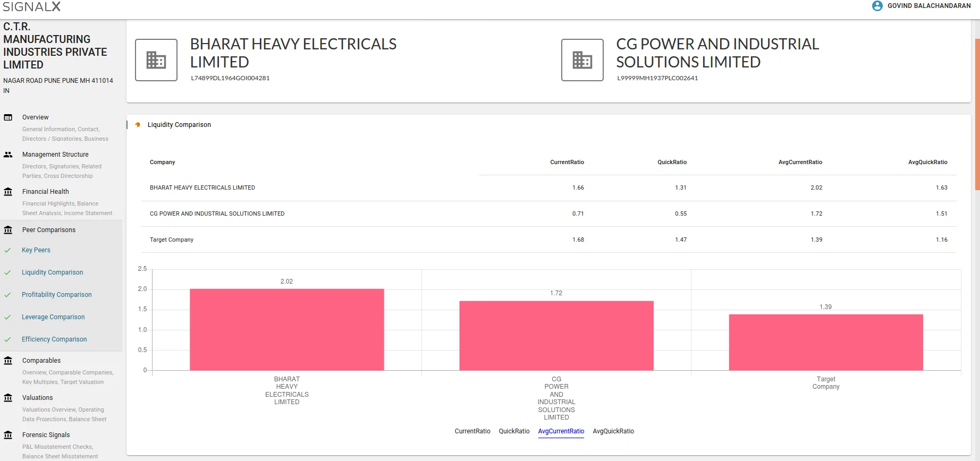Viewport: 980px width, 461px height.
Task: Click BHARAT HEAVY ELECTRICALS LIMITED table row
Action: pyautogui.click(x=548, y=188)
